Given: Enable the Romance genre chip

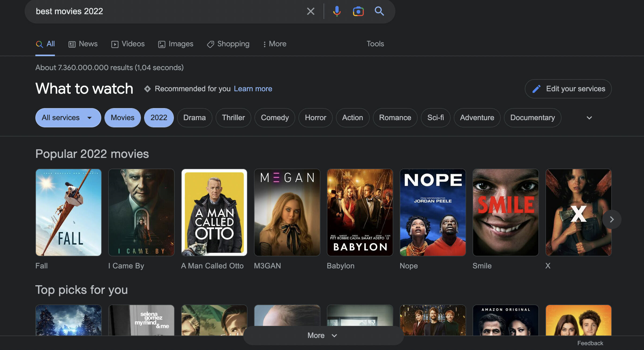Looking at the screenshot, I should 395,118.
